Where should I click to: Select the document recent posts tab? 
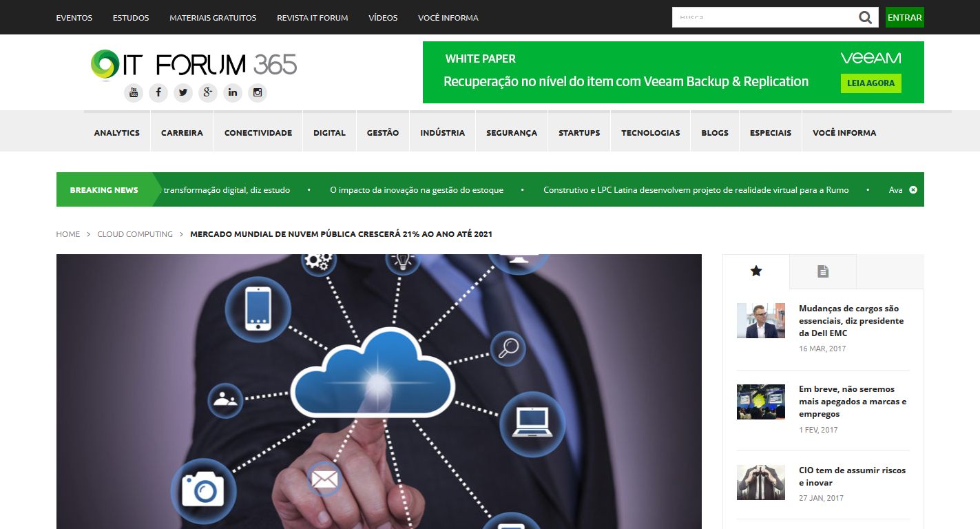tap(823, 271)
